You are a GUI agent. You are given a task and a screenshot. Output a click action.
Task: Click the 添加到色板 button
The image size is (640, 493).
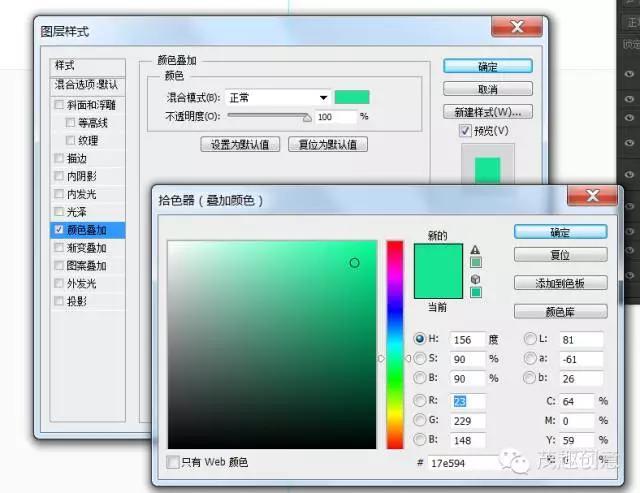[x=560, y=283]
